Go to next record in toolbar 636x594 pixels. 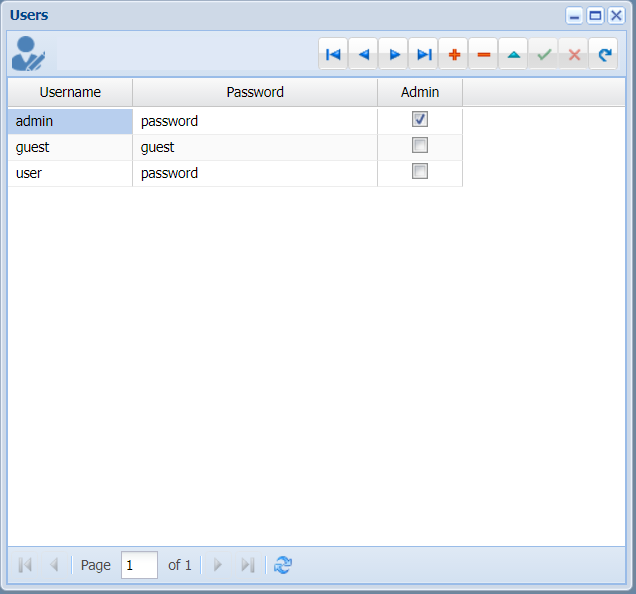393,54
